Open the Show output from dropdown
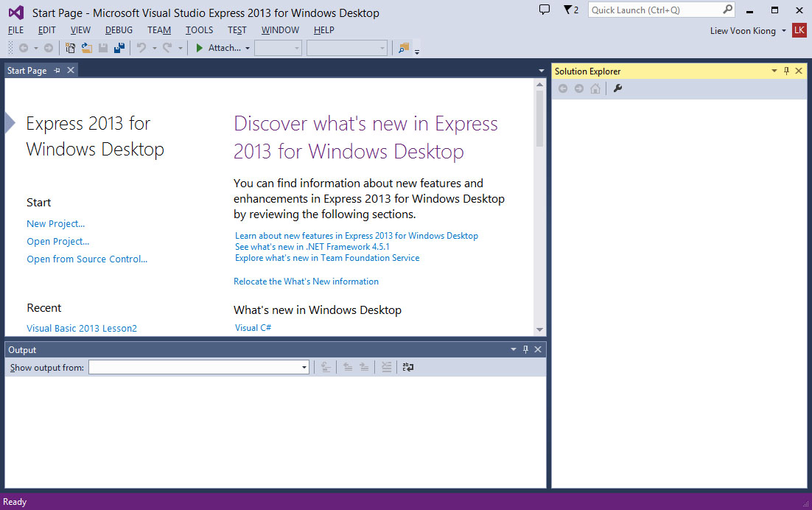Screen dimensions: 812x510 tap(303, 366)
